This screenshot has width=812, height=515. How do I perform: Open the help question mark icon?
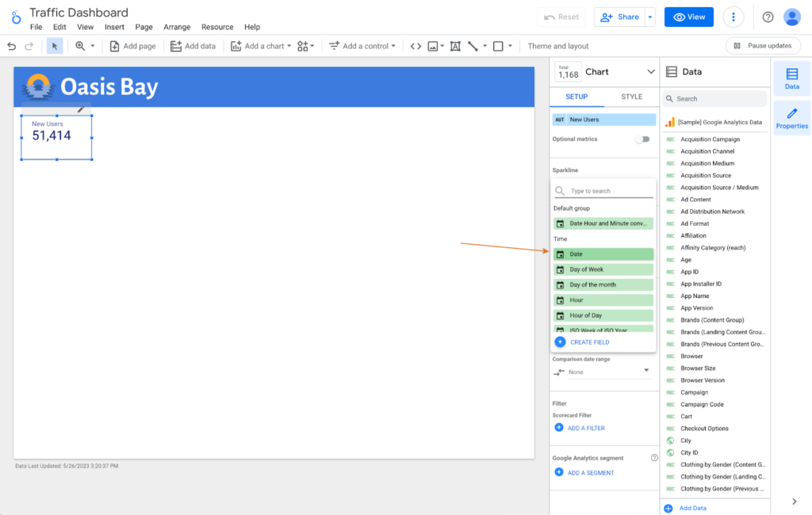[x=768, y=17]
